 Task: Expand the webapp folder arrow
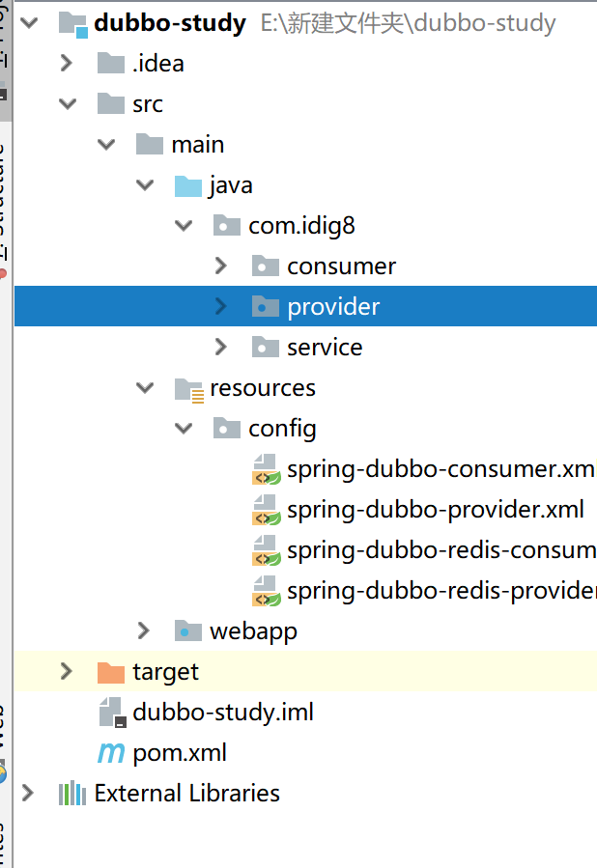144,631
